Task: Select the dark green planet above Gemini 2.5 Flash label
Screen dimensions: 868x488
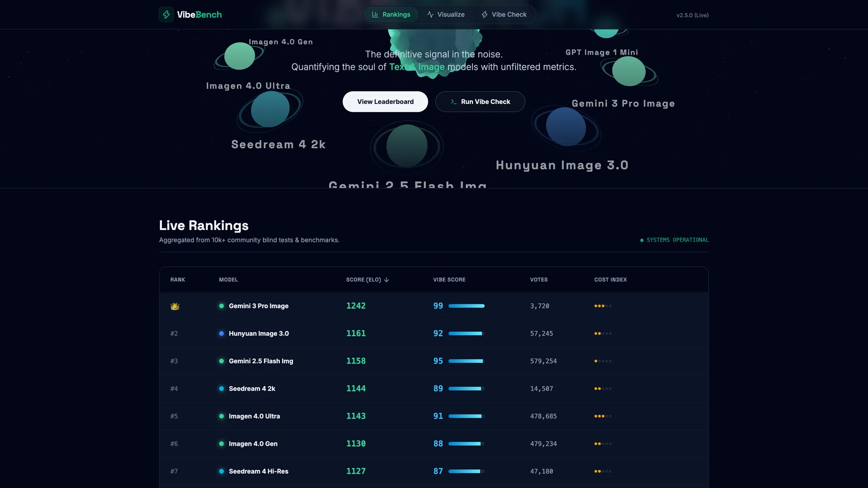Action: 407,146
